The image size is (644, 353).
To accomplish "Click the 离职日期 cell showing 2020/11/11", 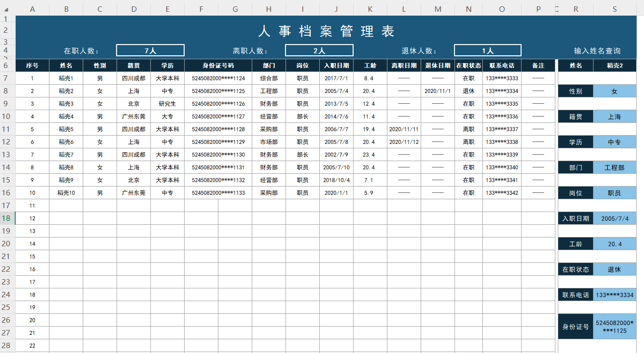I will click(x=404, y=129).
